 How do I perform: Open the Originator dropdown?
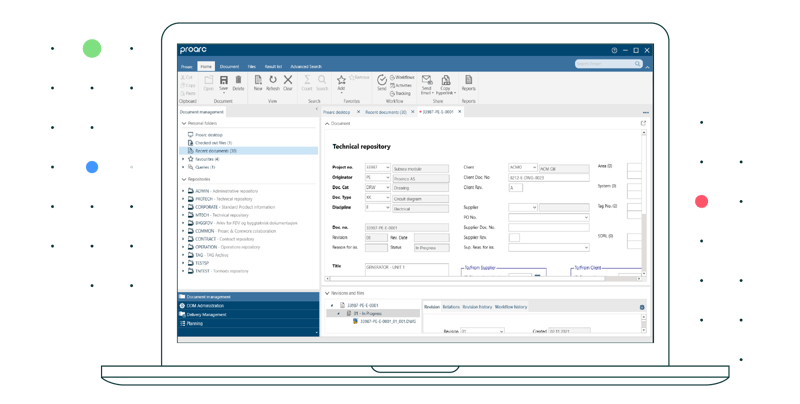[388, 178]
